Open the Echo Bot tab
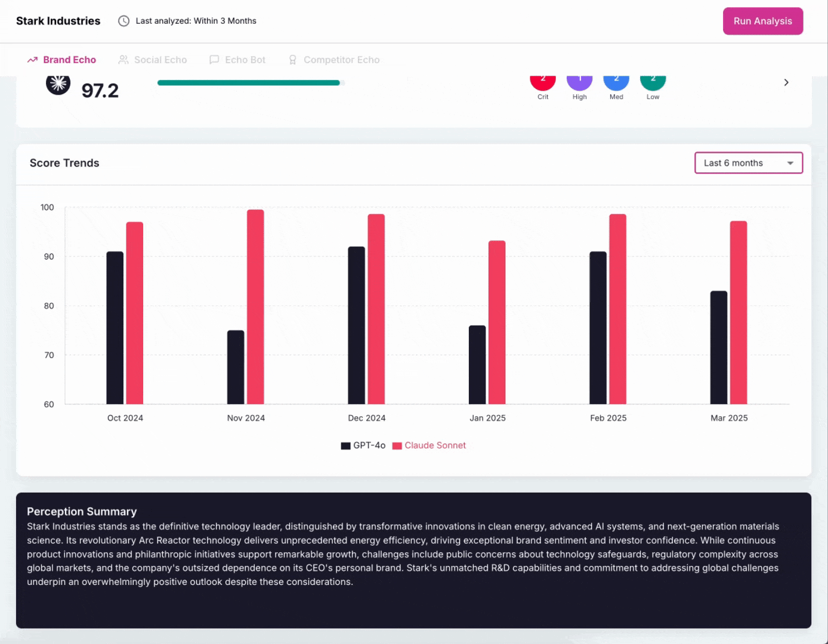Image resolution: width=828 pixels, height=644 pixels. (x=237, y=60)
